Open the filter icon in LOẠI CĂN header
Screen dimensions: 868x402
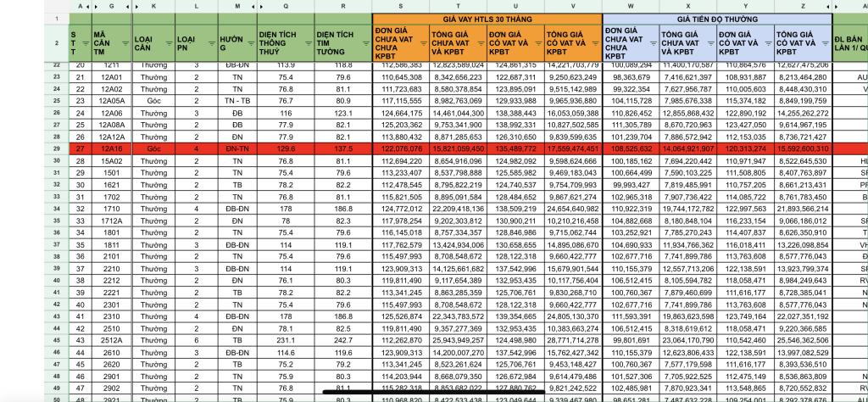(x=169, y=43)
